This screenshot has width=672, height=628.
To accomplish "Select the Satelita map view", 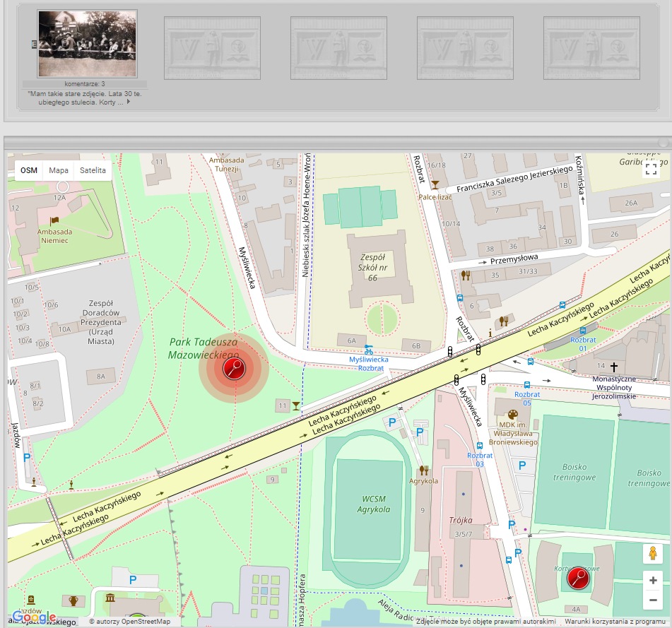I will point(93,170).
